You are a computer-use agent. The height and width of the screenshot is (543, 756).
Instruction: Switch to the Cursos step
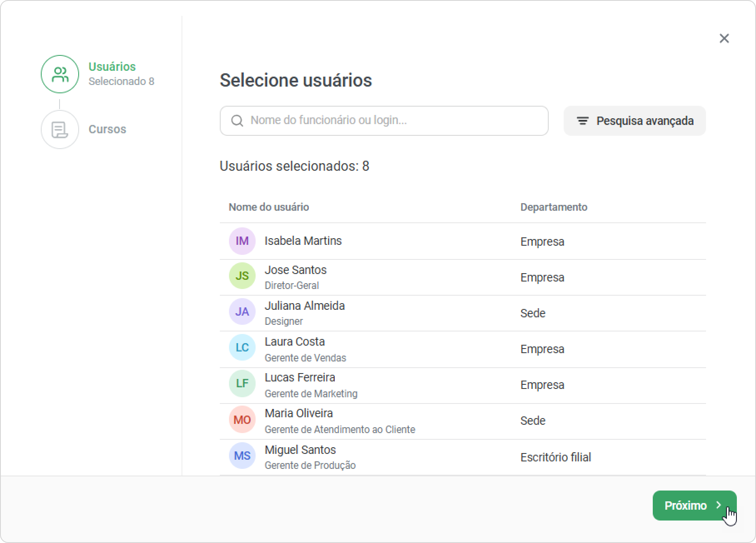coord(107,129)
